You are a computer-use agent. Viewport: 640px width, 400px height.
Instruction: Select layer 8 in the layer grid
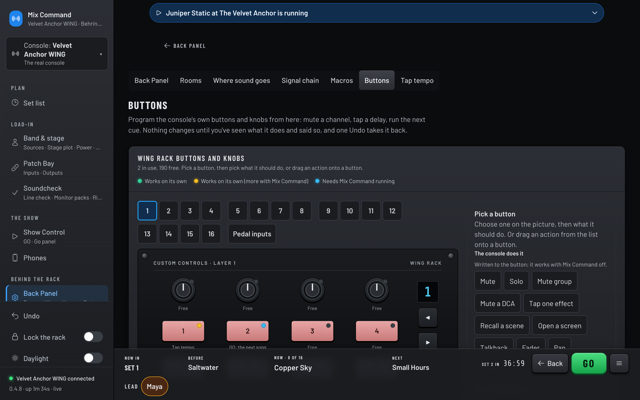302,211
